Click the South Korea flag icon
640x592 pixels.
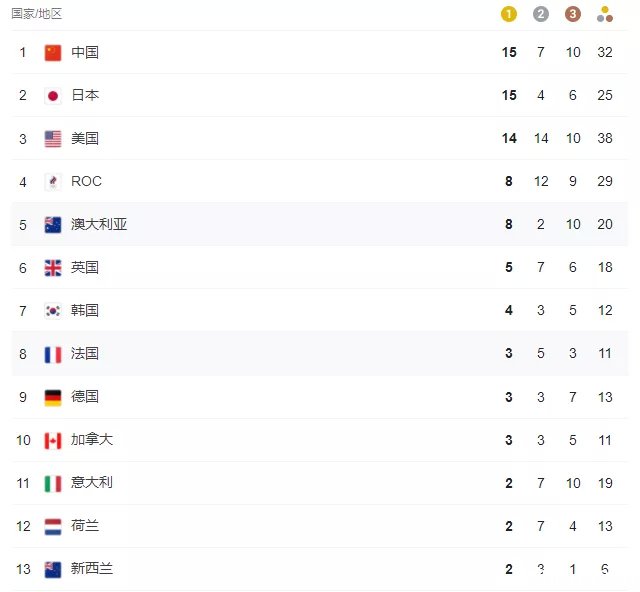(53, 311)
